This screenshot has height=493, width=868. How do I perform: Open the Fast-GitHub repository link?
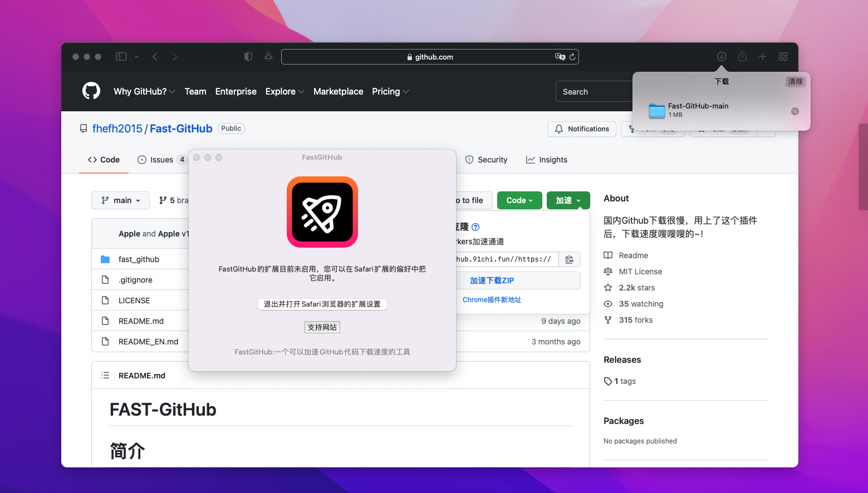(x=181, y=129)
